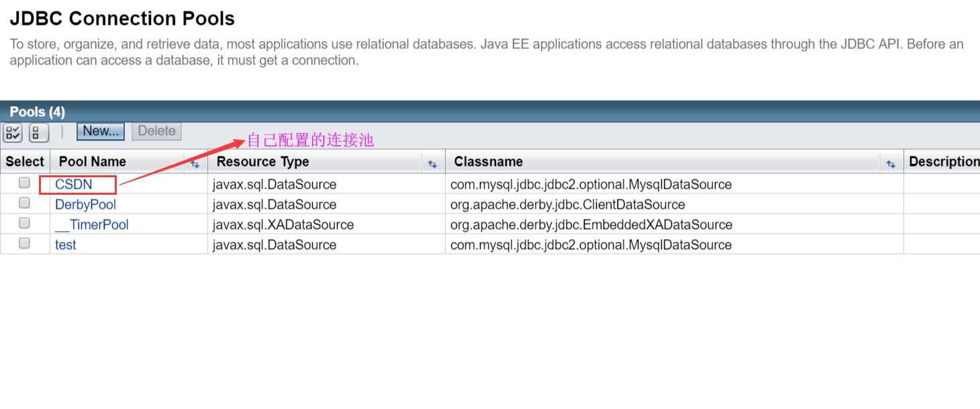This screenshot has height=409, width=980.
Task: Click the Select All rows icon
Action: [x=12, y=132]
